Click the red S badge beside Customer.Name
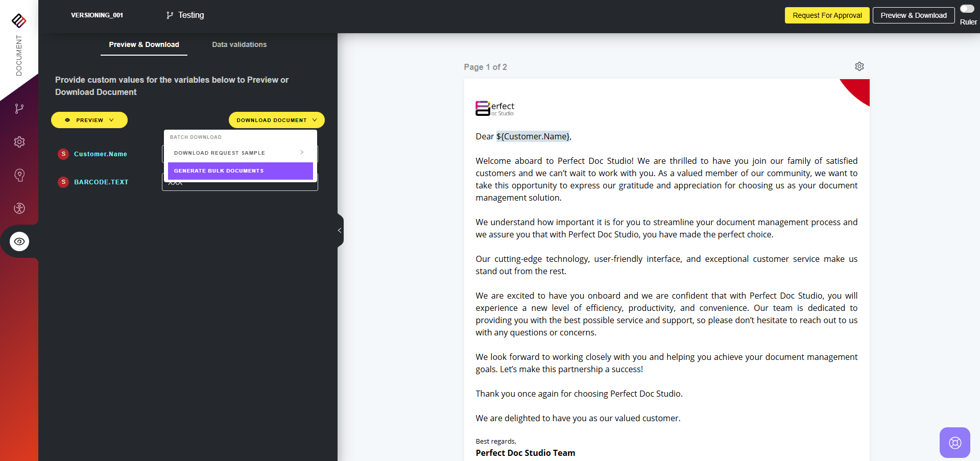Viewport: 980px width, 461px height. 63,154
